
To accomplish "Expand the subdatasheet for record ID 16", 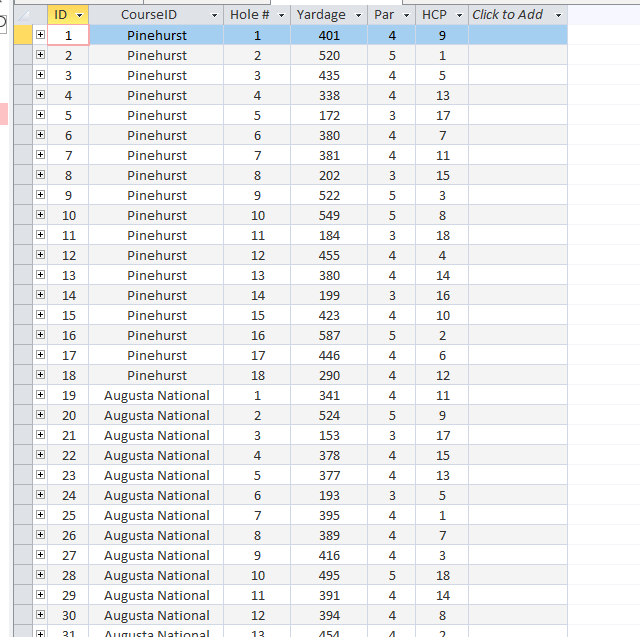I will 40,335.
